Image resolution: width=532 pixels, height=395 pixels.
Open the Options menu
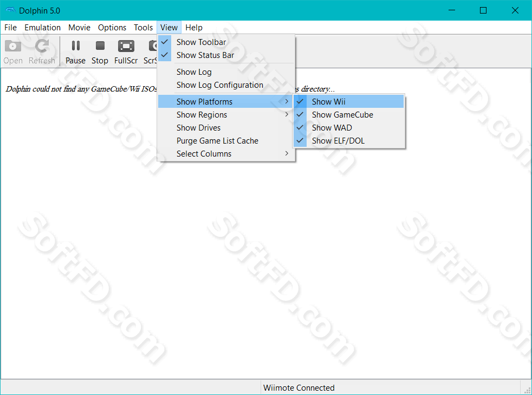coord(112,28)
